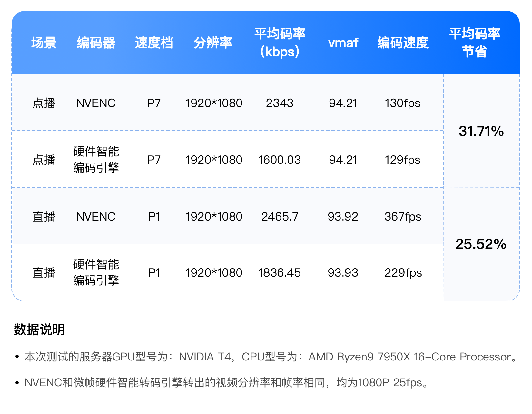532x414 pixels.
Task: Click the 平均码率节省 column header
Action: pos(474,43)
